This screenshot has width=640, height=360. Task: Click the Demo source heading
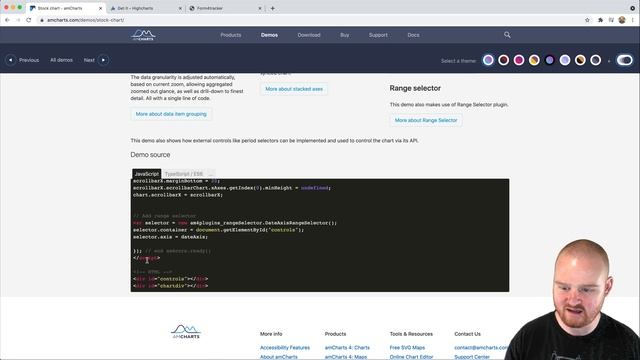point(150,155)
